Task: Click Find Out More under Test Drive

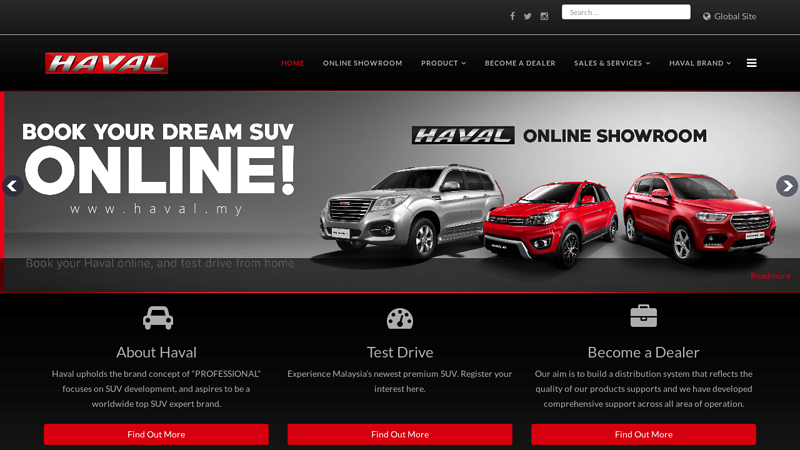Action: pyautogui.click(x=400, y=434)
